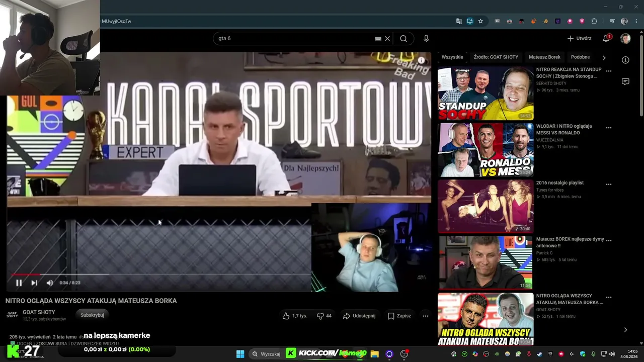Open YouTube notifications bell
Viewport: 644px width, 362px height.
pos(606,38)
